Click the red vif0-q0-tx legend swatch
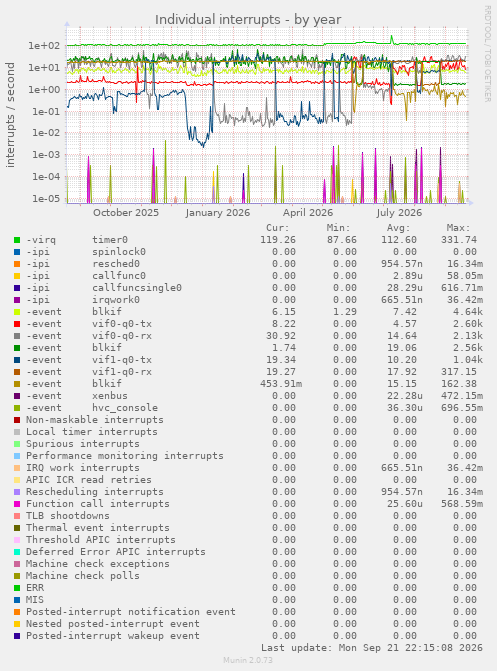This screenshot has width=497, height=671. [17, 324]
